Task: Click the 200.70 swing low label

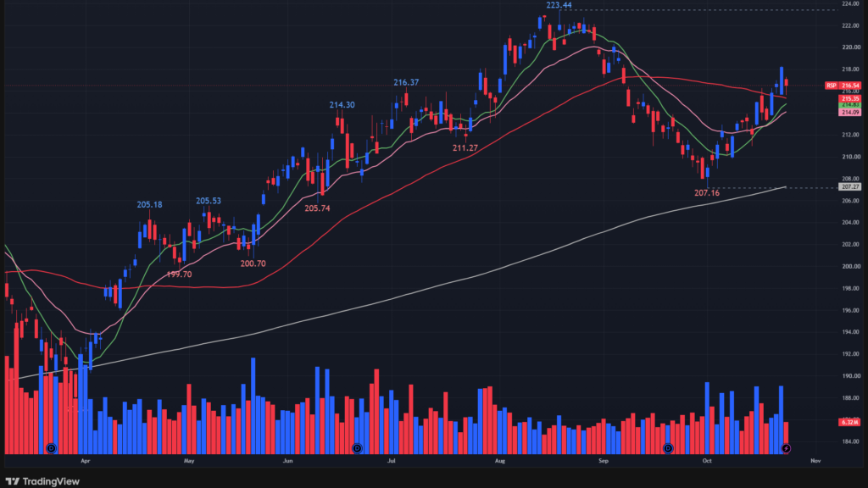Action: [x=253, y=263]
